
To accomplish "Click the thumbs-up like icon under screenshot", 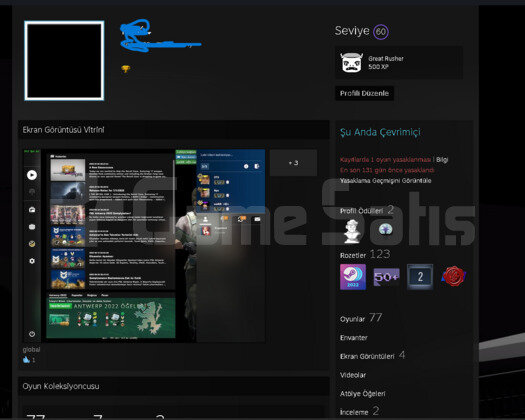I will point(26,360).
